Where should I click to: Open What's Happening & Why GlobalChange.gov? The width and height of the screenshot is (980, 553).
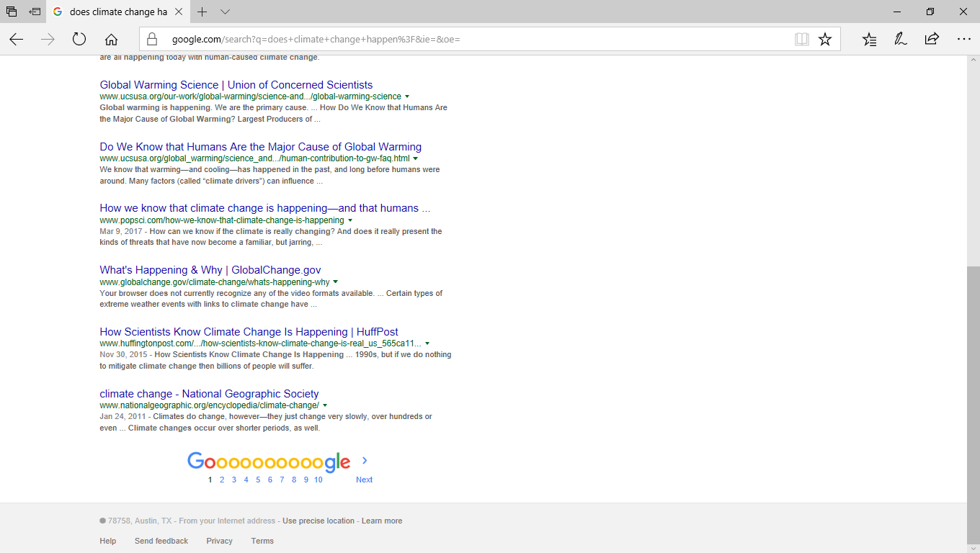[210, 270]
